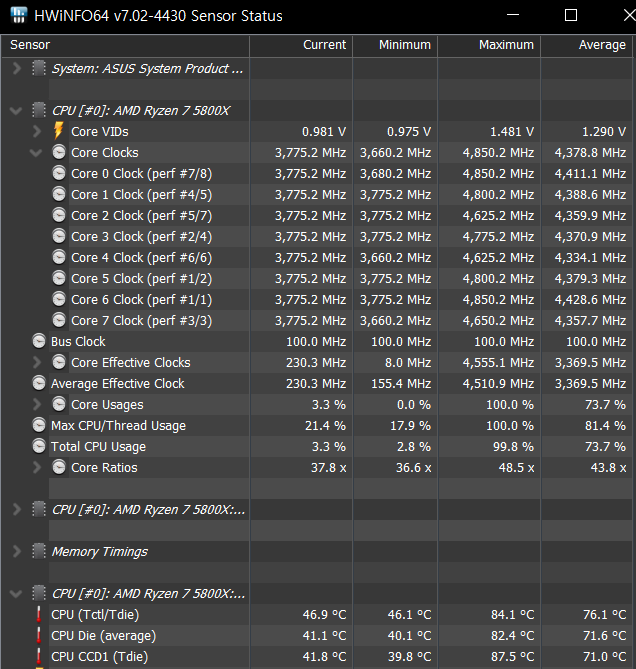Click the lightning bolt icon for Core VIDs

[x=59, y=131]
